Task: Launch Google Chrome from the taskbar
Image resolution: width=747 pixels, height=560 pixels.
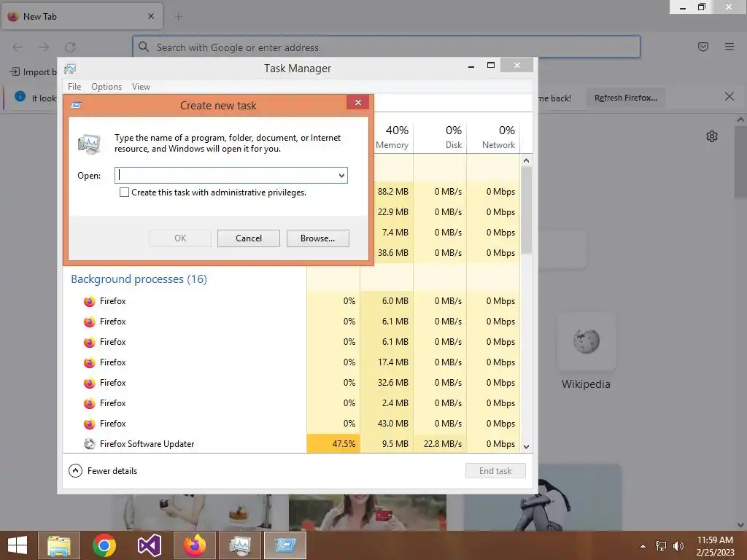Action: [104, 545]
